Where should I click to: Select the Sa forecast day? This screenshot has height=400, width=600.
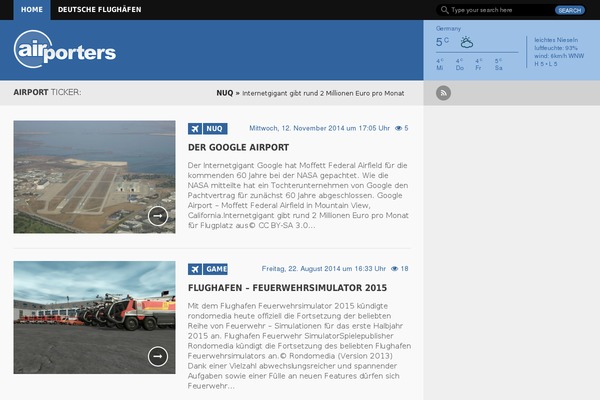tap(498, 64)
